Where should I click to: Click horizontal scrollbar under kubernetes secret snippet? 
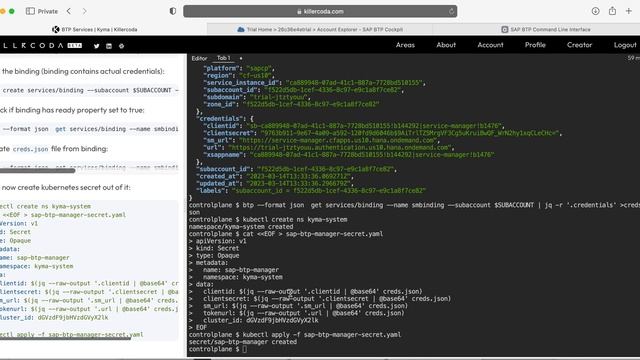click(65, 338)
